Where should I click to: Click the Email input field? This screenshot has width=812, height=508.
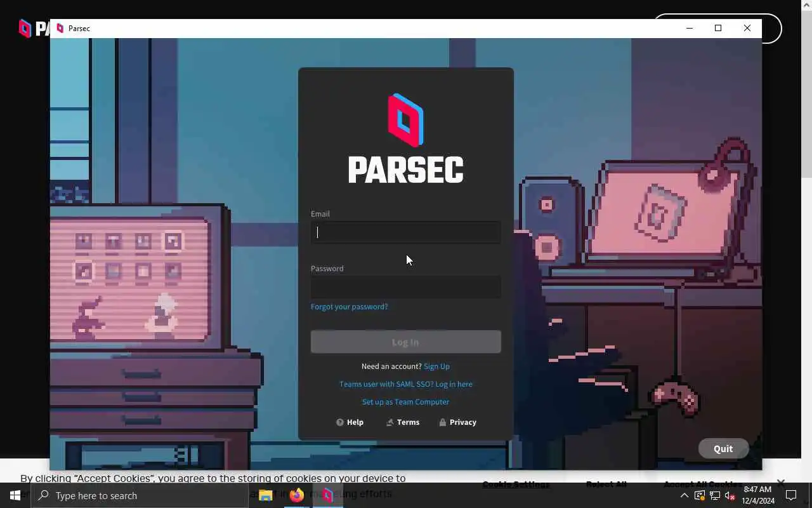click(405, 232)
